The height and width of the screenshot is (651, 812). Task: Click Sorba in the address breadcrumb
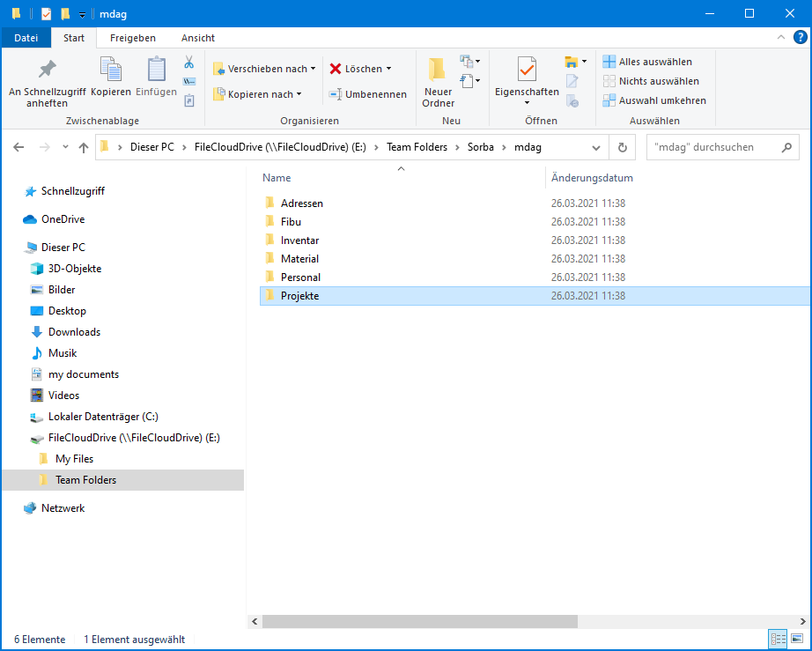(x=481, y=147)
